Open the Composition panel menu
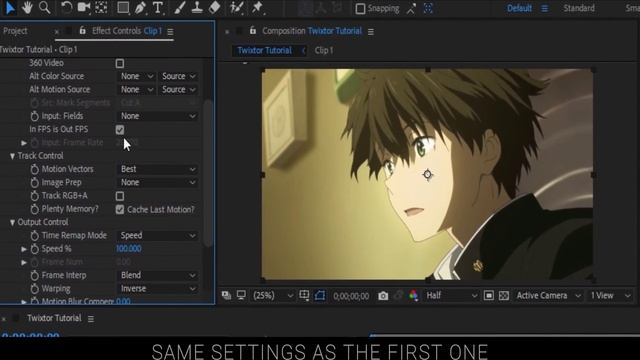Viewport: 640px width, 360px height. 371,31
